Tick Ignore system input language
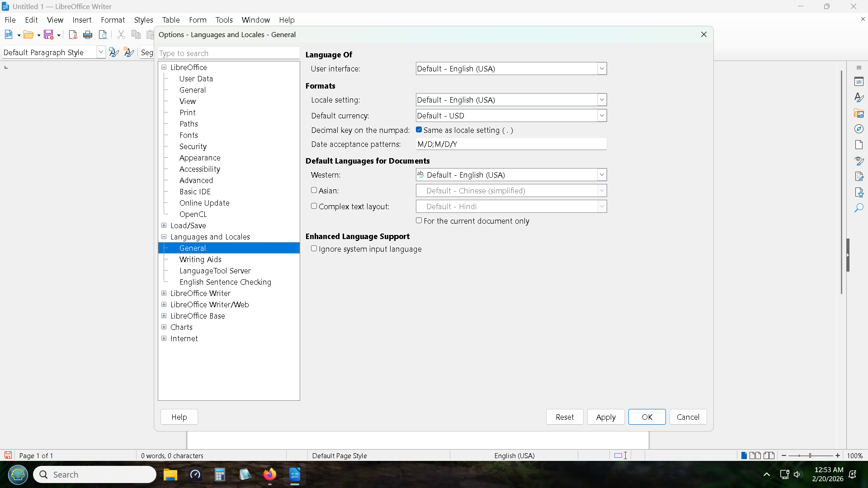This screenshot has height=488, width=868. (x=314, y=249)
